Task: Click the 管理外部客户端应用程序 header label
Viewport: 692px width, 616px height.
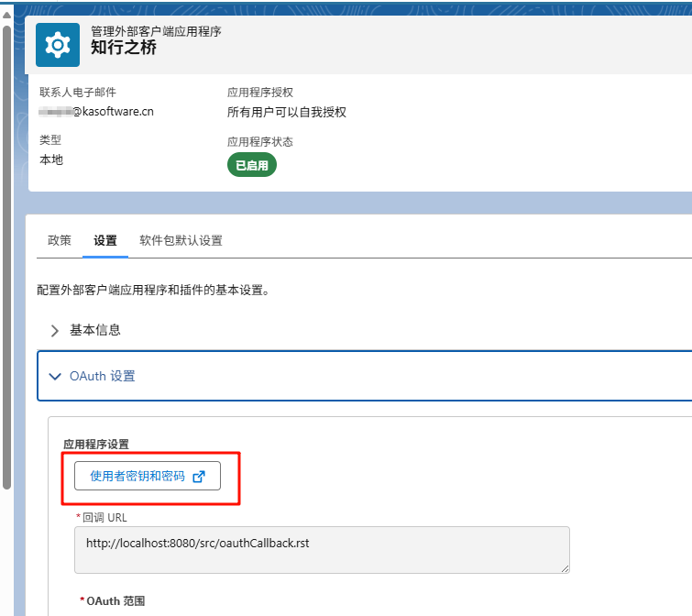Action: coord(156,31)
